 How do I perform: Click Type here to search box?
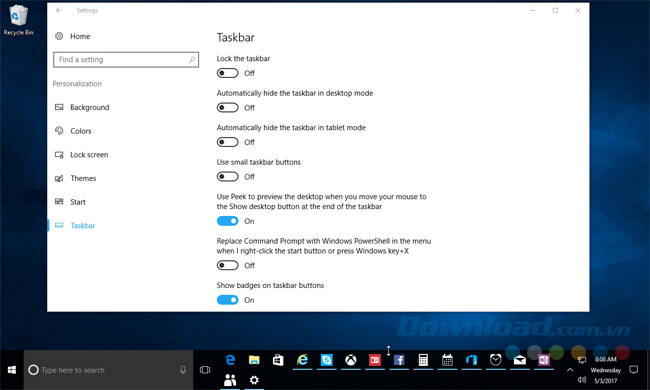(x=109, y=370)
